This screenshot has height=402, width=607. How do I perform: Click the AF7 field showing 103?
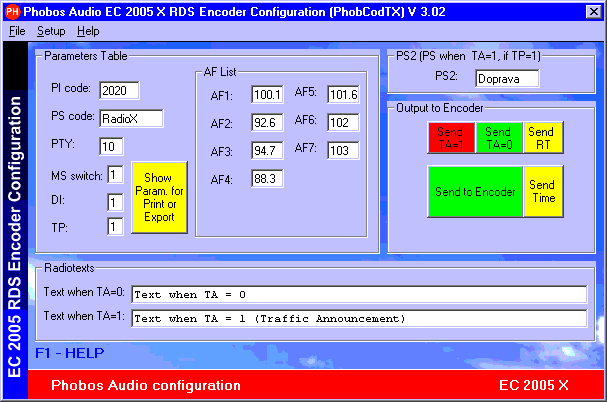tap(343, 150)
